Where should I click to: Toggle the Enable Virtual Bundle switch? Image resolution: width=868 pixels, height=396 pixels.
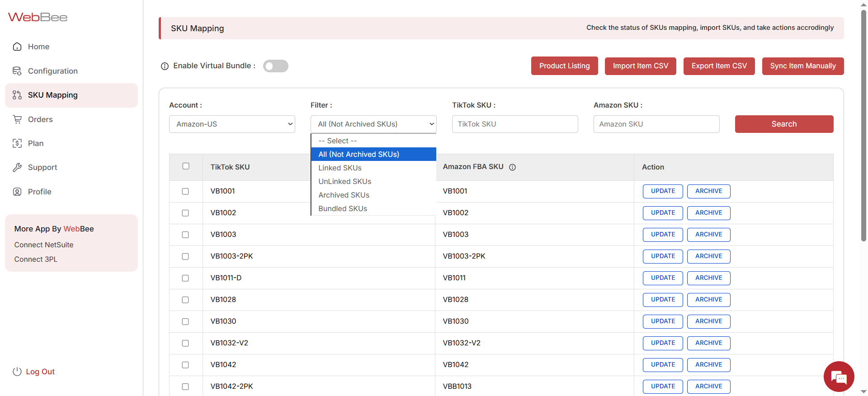click(275, 66)
